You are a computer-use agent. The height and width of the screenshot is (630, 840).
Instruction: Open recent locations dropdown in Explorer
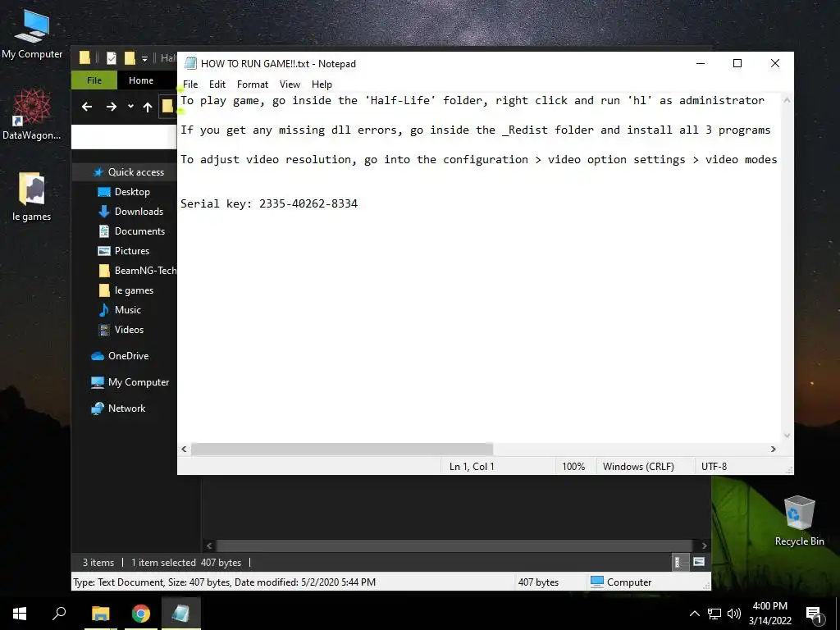coord(130,106)
